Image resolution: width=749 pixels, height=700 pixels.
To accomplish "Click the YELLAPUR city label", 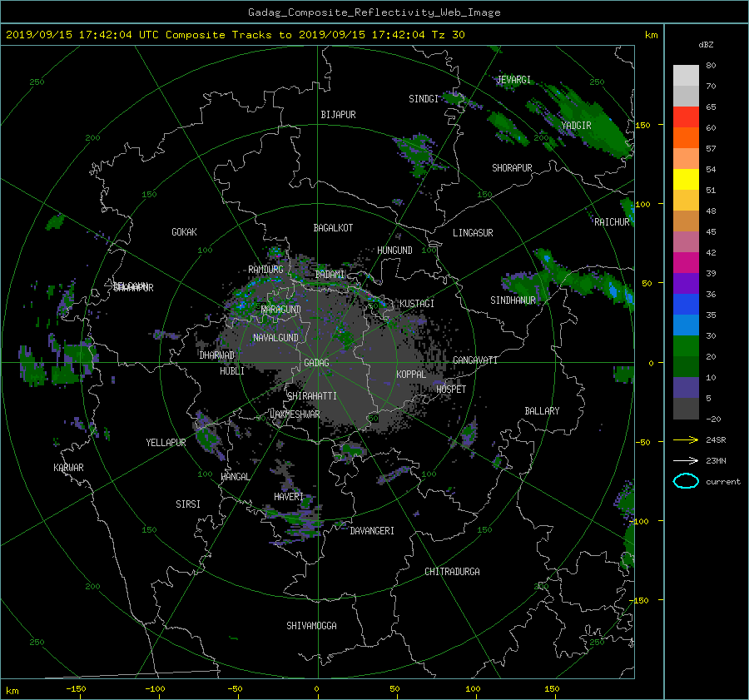I will click(x=166, y=443).
